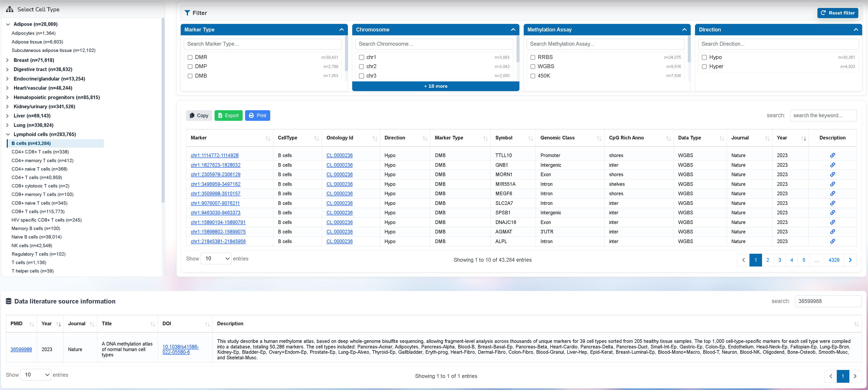The width and height of the screenshot is (868, 390).
Task: Open DOI 10.1038/s41586-022-05580-6 link
Action: tap(180, 350)
